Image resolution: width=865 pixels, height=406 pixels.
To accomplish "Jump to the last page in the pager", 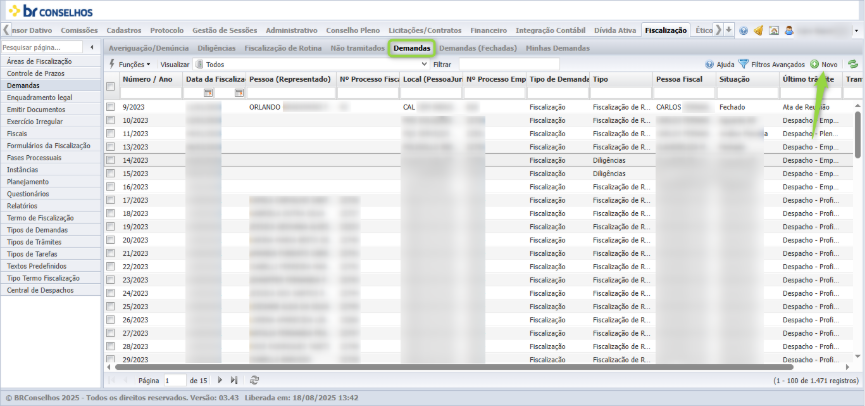I will click(x=234, y=380).
